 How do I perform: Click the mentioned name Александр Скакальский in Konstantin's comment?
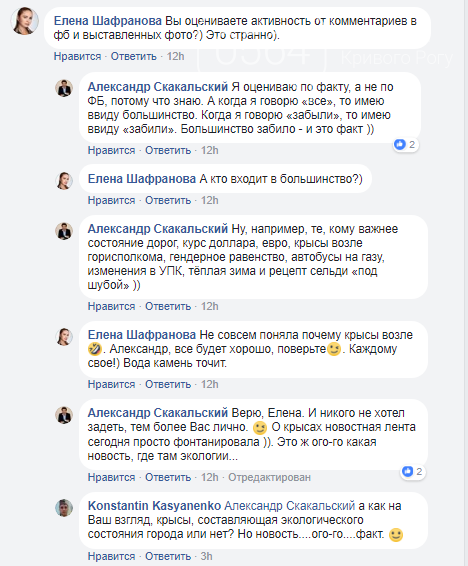pos(289,506)
